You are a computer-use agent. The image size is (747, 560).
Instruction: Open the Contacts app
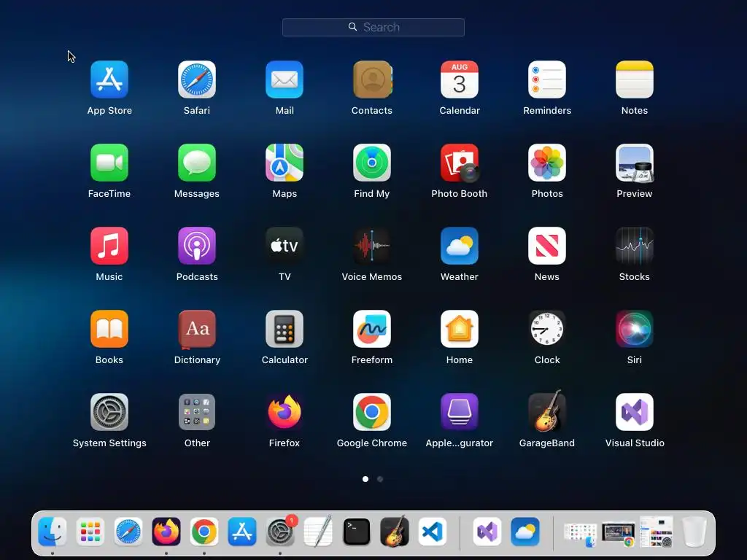372,79
